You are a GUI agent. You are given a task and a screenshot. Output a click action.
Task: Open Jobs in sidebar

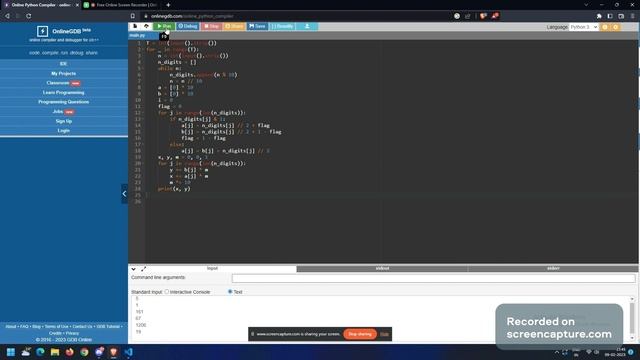(x=64, y=111)
